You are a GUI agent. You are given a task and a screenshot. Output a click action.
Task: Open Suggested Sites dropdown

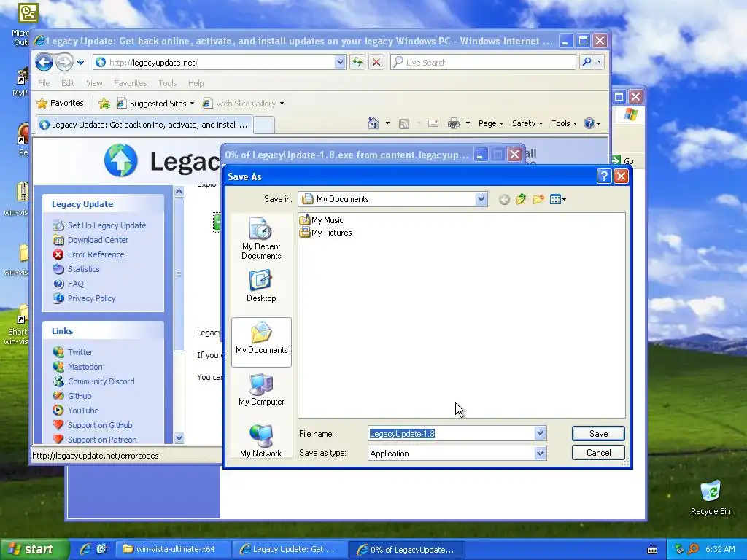click(x=156, y=104)
